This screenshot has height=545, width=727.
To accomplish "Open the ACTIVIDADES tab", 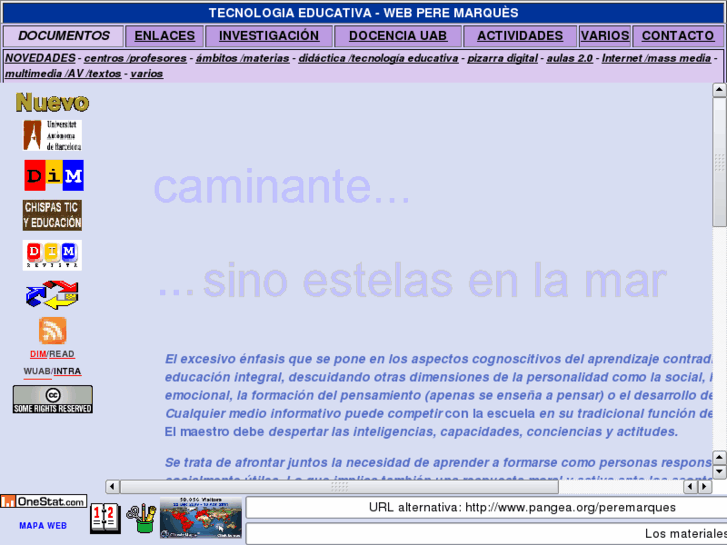I will [x=520, y=36].
